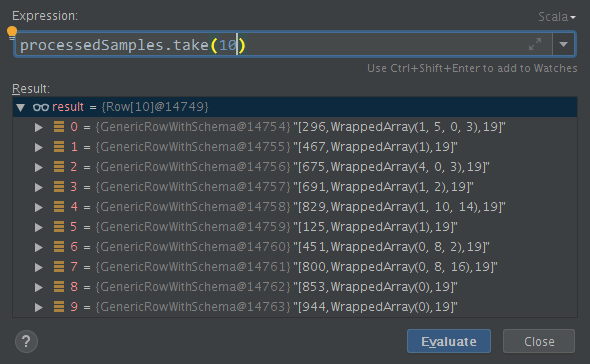Click the glasses watch icon beside result

(41, 107)
